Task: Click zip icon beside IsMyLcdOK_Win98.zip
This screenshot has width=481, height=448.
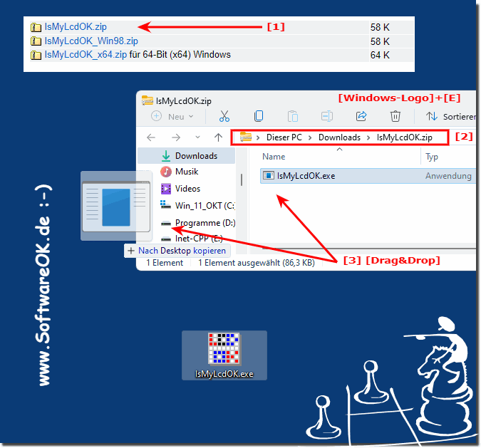Action: [x=36, y=41]
